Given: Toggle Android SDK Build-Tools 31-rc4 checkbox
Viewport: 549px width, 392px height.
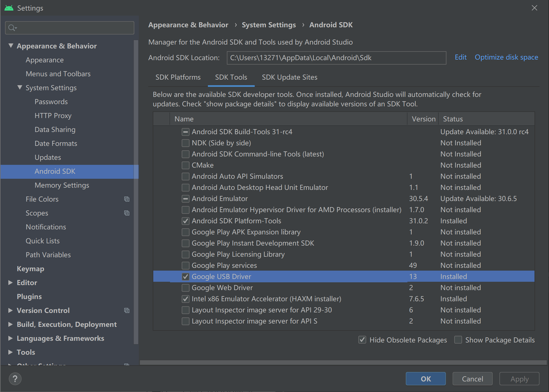Looking at the screenshot, I should point(186,132).
